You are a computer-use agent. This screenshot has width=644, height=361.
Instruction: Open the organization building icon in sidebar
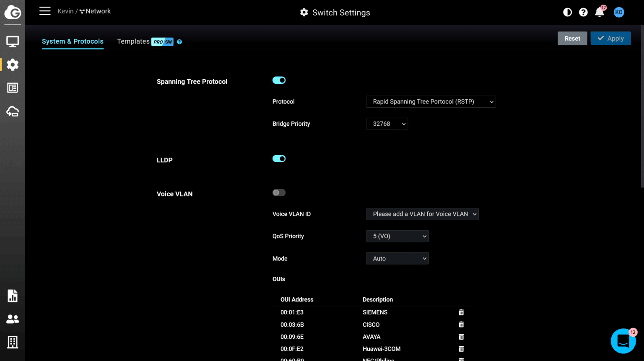tap(13, 342)
